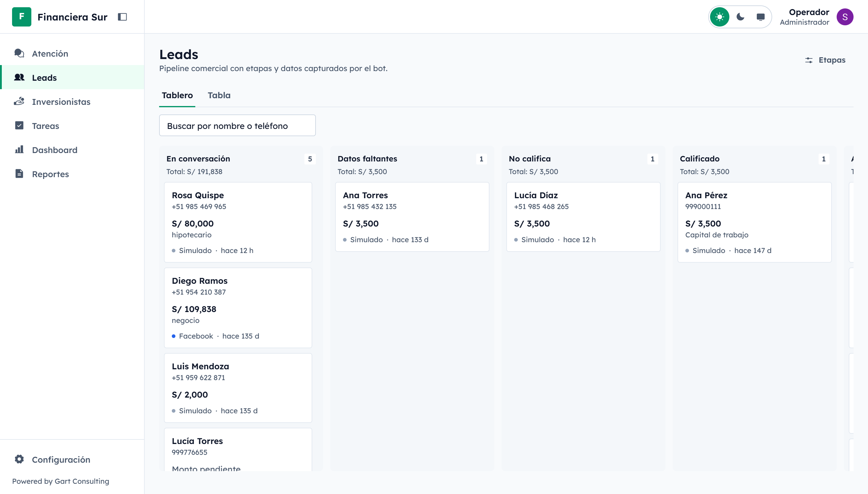Click the No califica column title
868x494 pixels.
[530, 158]
